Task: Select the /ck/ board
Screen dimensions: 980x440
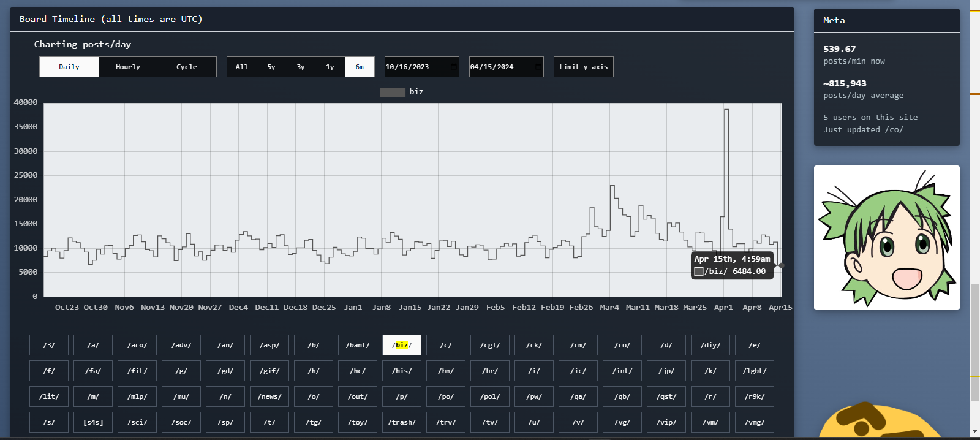Action: pos(534,345)
